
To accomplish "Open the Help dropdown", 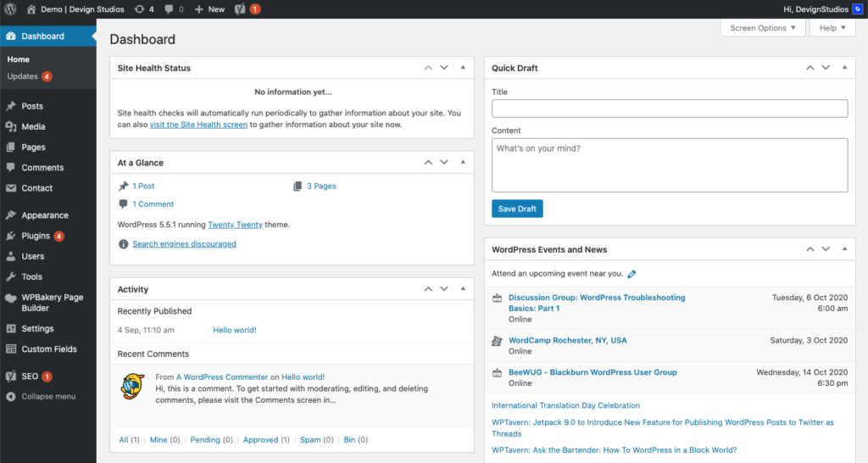I will (x=832, y=28).
